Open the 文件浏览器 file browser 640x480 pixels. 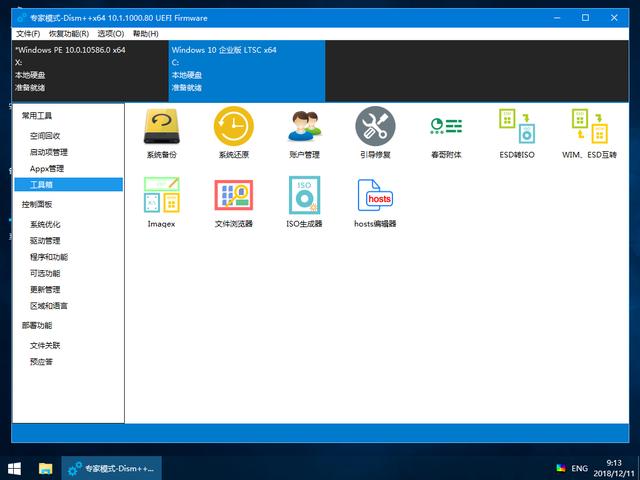point(233,202)
